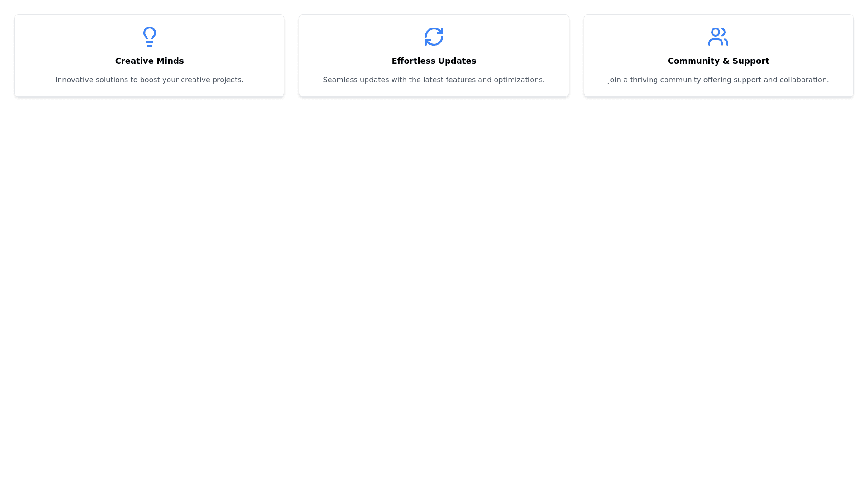Viewport: 868px width, 488px height.
Task: Click the word 'optimizations' in middle card
Action: pos(519,80)
